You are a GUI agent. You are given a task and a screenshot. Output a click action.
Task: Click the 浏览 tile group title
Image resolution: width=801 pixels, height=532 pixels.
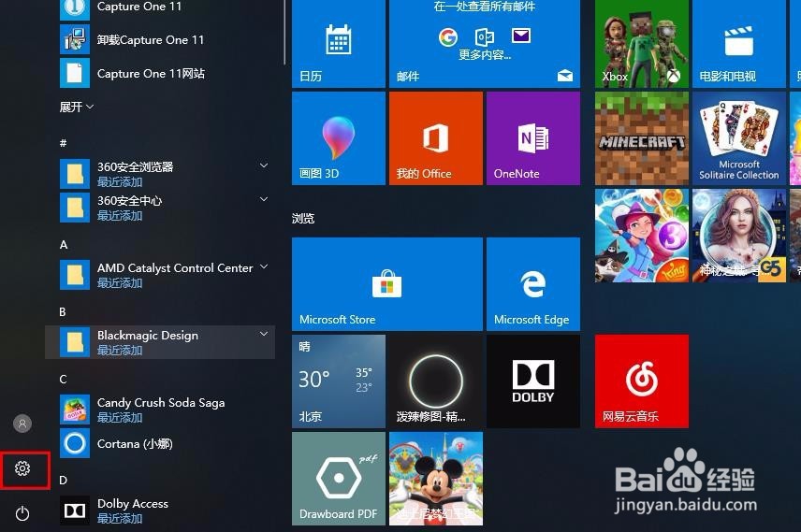coord(303,219)
